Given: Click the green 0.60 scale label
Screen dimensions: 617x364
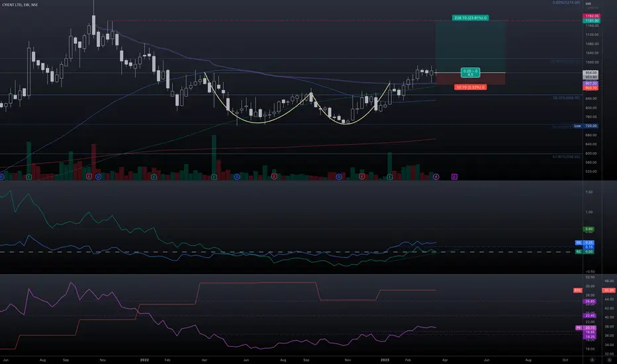Looking at the screenshot, I should pos(589,229).
